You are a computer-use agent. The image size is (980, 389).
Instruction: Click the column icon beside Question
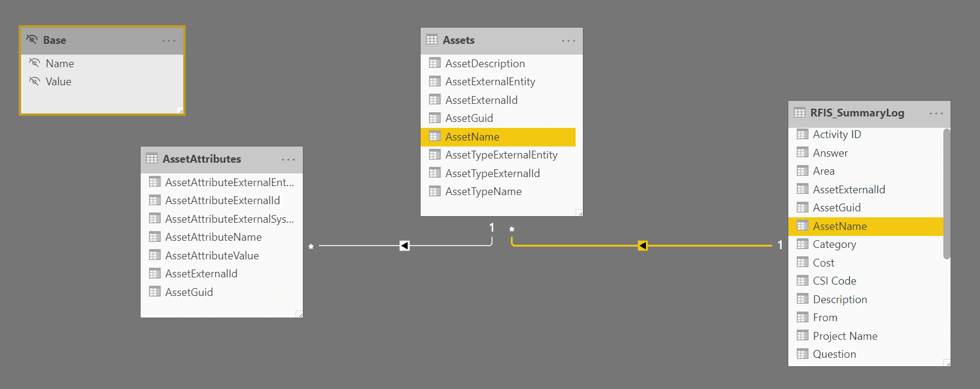click(803, 354)
